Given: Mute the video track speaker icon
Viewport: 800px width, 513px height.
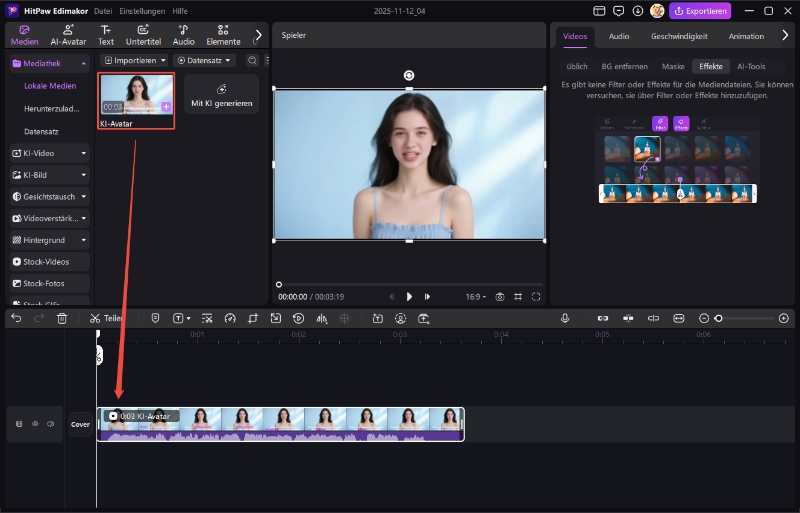Looking at the screenshot, I should pos(51,424).
